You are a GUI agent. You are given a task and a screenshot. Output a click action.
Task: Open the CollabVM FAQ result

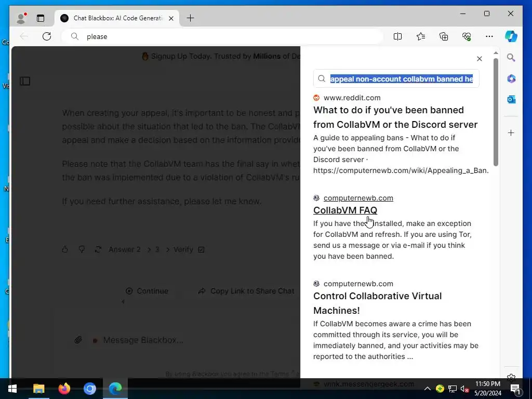point(345,210)
